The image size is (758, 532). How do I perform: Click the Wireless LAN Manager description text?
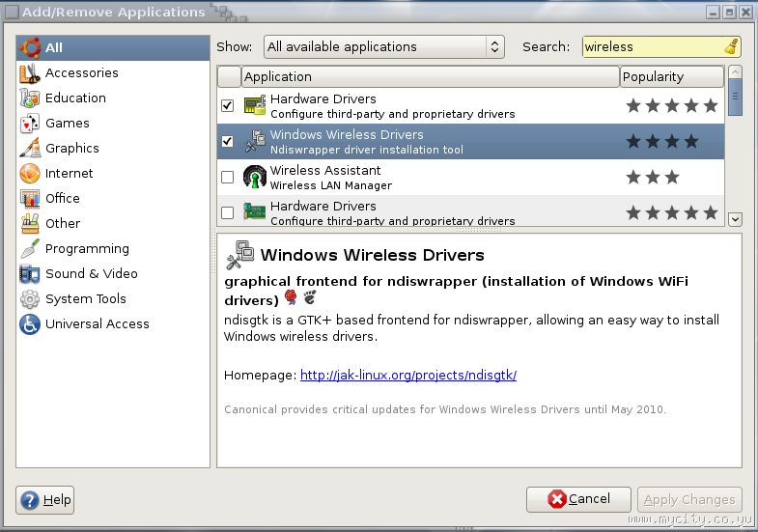coord(331,185)
